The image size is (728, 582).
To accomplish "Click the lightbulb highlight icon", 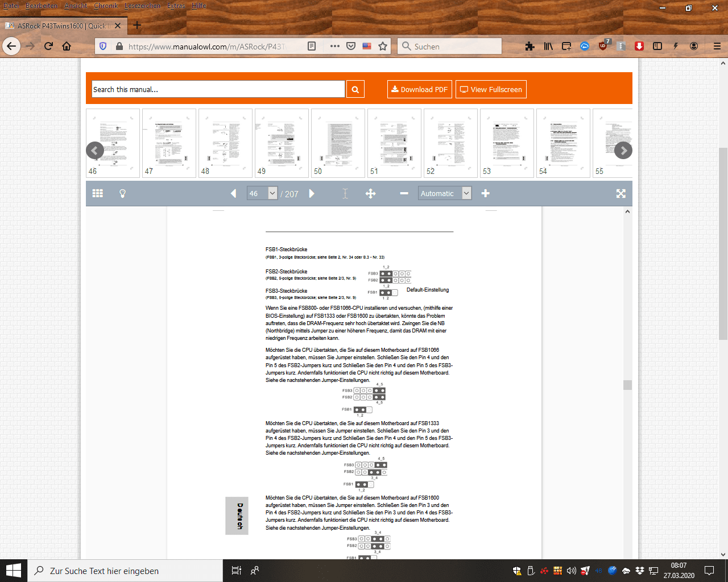I will click(122, 194).
